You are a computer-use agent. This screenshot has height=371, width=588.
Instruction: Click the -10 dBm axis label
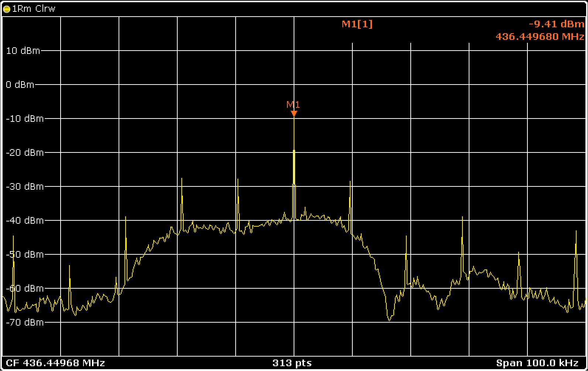25,118
